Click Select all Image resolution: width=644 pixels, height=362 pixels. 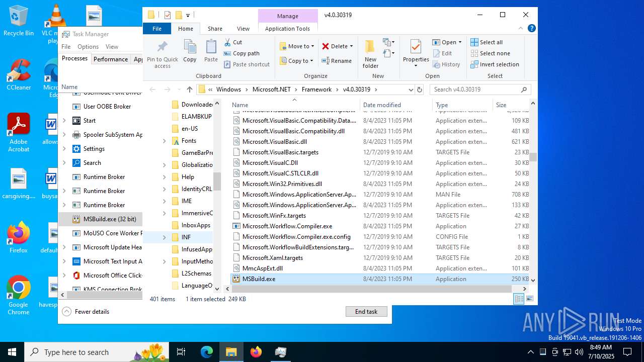(x=487, y=42)
